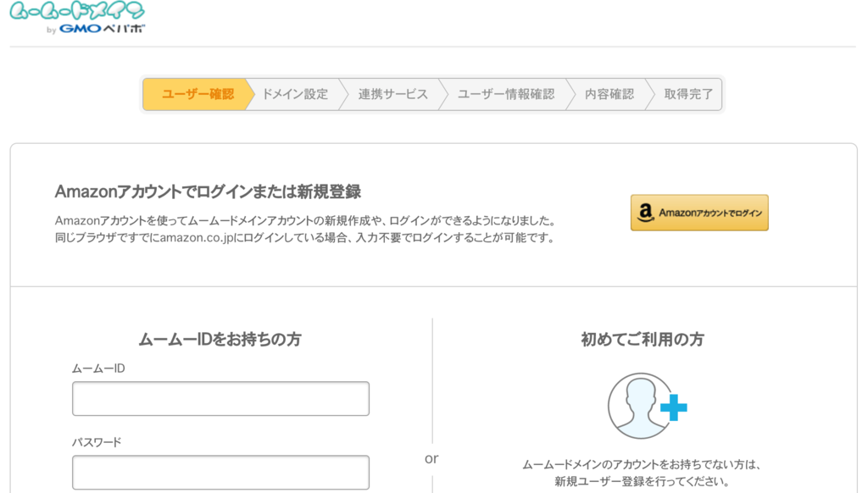Click the text 新規ユーザー登録を行ってください。
This screenshot has height=493, width=868.
[642, 481]
